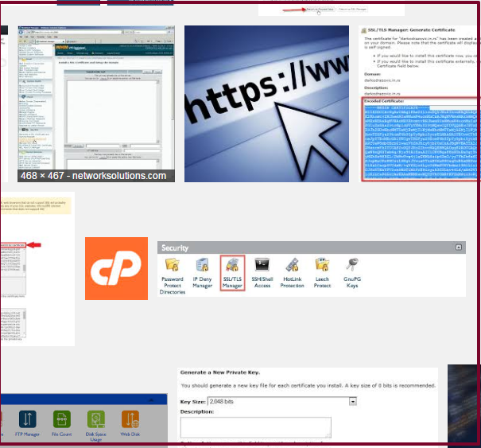Select the Web Disk icon
Screen dimensions: 481x448
tap(130, 419)
